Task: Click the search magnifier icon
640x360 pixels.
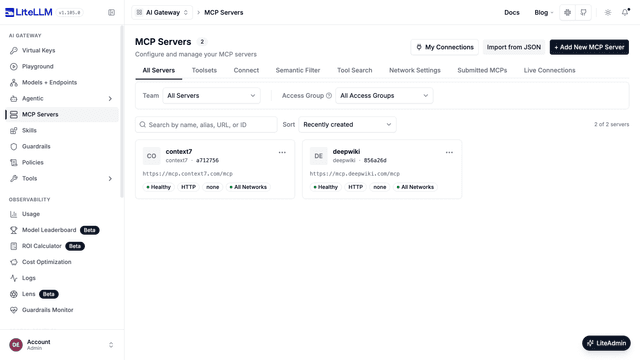Action: point(142,124)
